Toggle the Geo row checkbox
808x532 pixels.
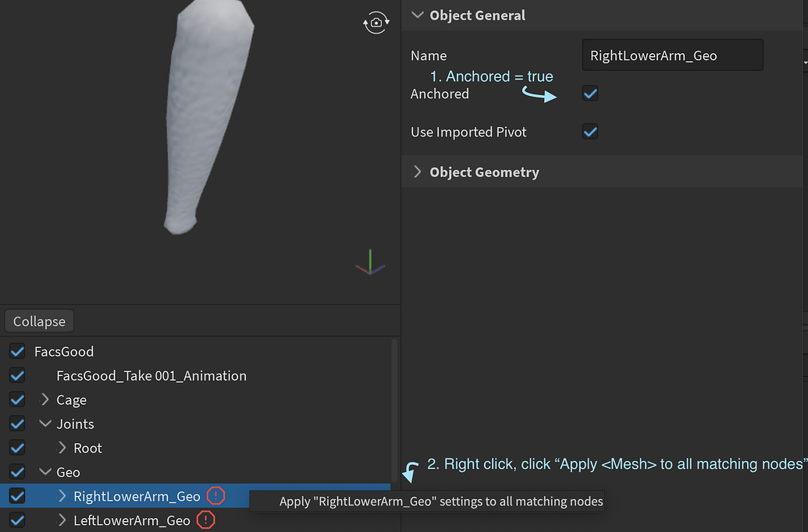coord(17,472)
